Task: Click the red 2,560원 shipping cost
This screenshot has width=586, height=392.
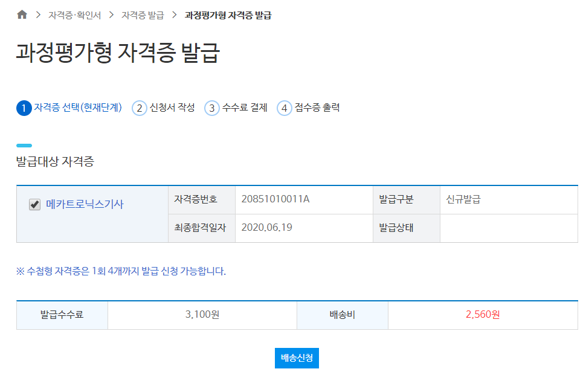Action: [483, 315]
